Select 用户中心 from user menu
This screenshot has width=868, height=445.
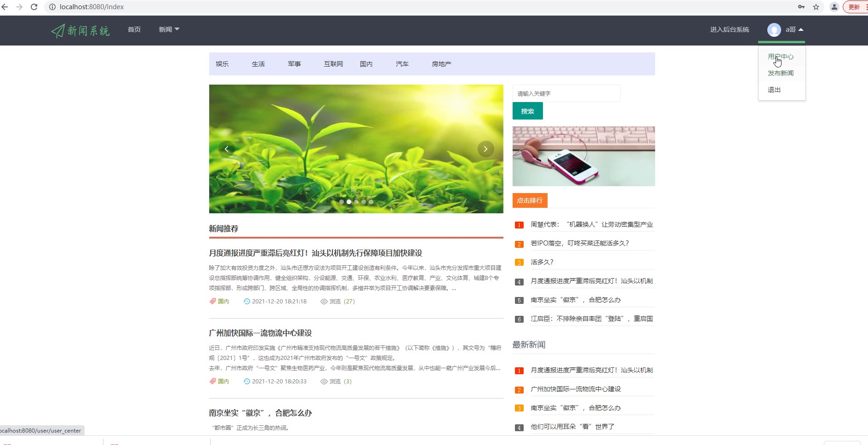pyautogui.click(x=781, y=57)
